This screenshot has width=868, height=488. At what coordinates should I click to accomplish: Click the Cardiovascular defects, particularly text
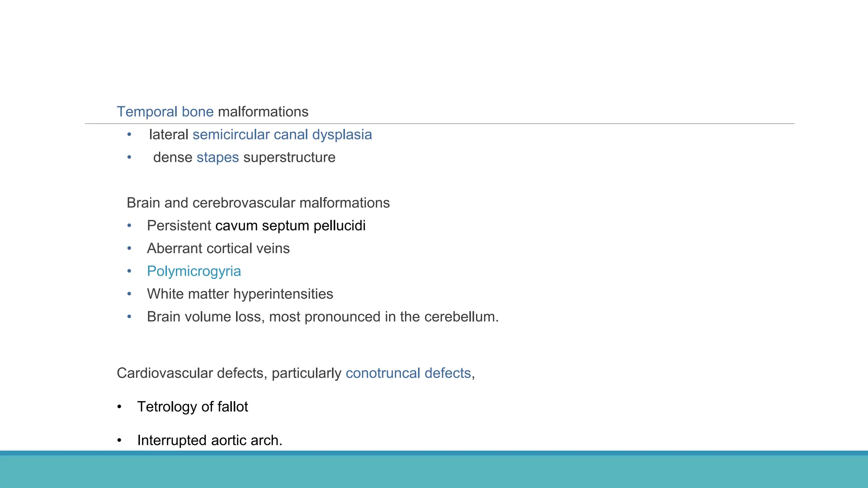(x=229, y=373)
